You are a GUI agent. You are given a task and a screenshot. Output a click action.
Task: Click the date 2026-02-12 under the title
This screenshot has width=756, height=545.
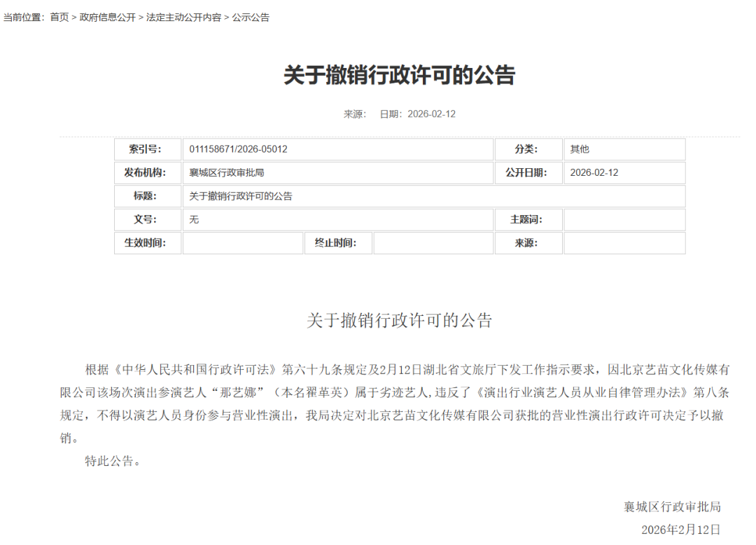click(431, 114)
